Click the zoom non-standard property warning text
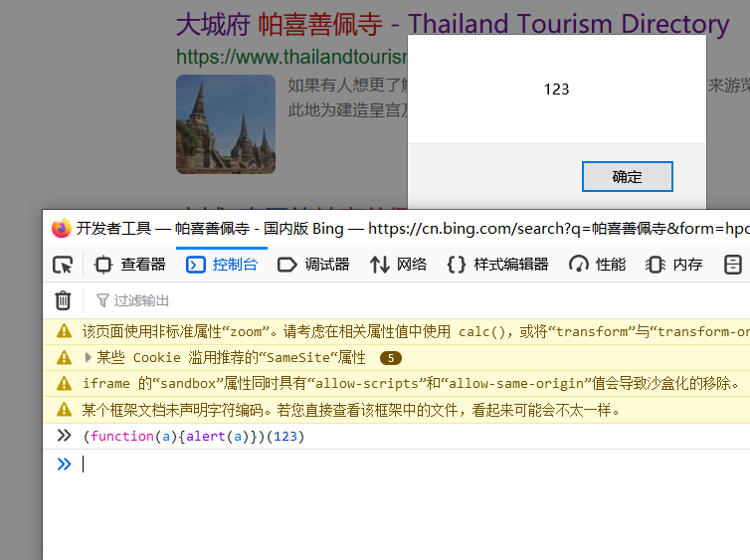Viewport: 750px width, 560px height. tap(415, 331)
